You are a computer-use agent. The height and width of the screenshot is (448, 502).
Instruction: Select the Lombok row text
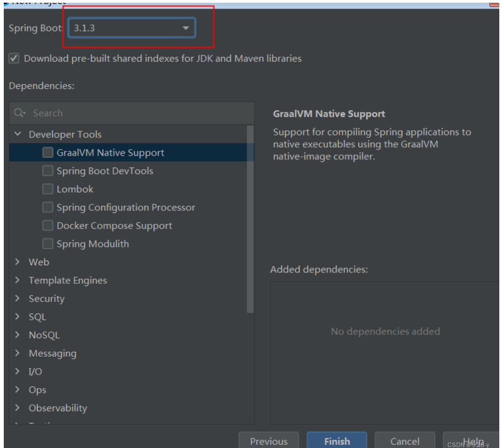(75, 189)
